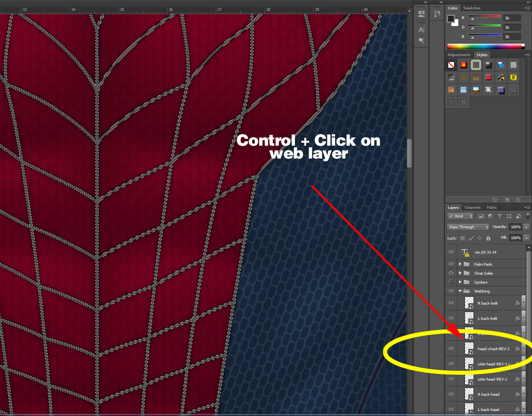Image resolution: width=532 pixels, height=416 pixels.
Task: Open the Pass Through blend mode dropdown
Action: pyautogui.click(x=468, y=227)
